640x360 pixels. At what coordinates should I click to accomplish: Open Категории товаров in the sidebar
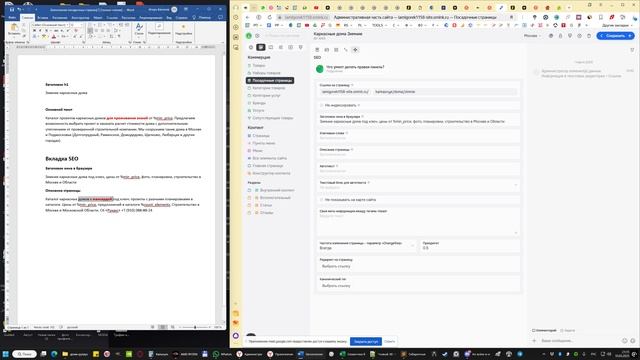point(269,88)
